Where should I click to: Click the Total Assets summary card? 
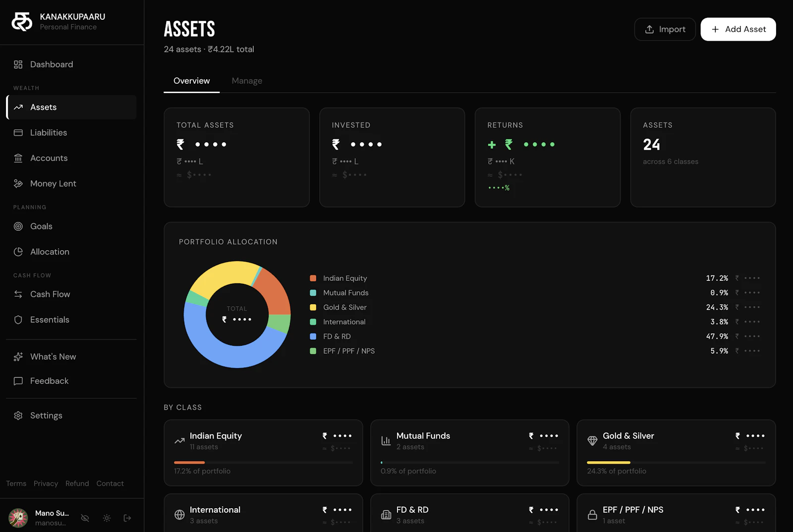[x=237, y=158]
